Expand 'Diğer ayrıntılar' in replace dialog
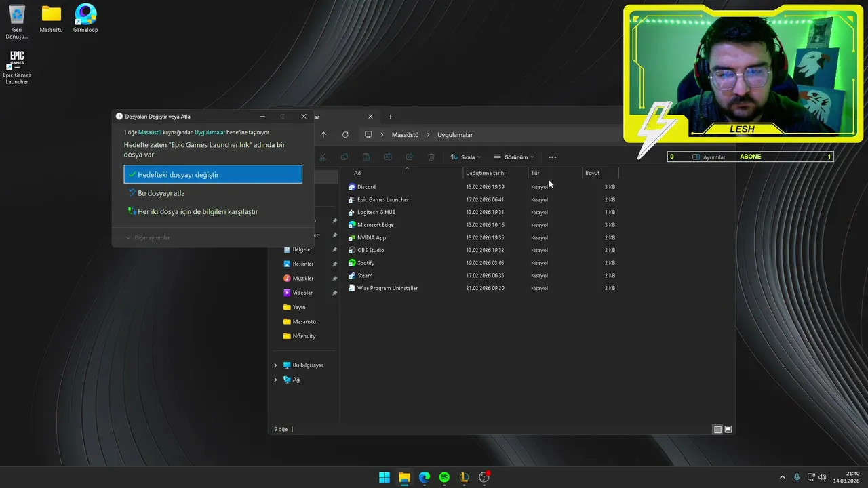The image size is (868, 488). (x=148, y=238)
